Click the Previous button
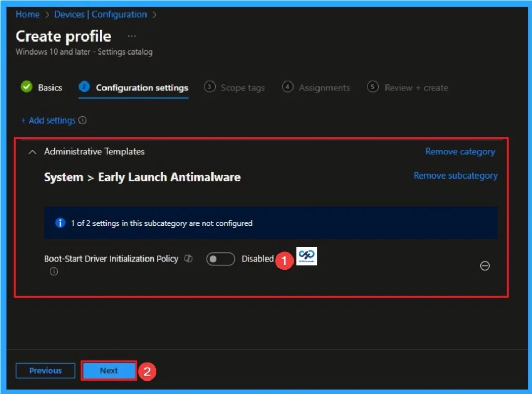532x394 pixels. tap(45, 371)
